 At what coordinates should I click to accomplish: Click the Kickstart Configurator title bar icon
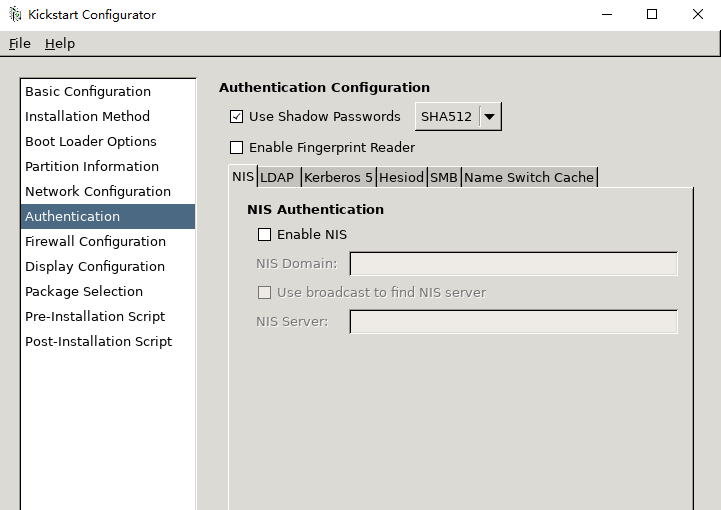click(x=15, y=14)
